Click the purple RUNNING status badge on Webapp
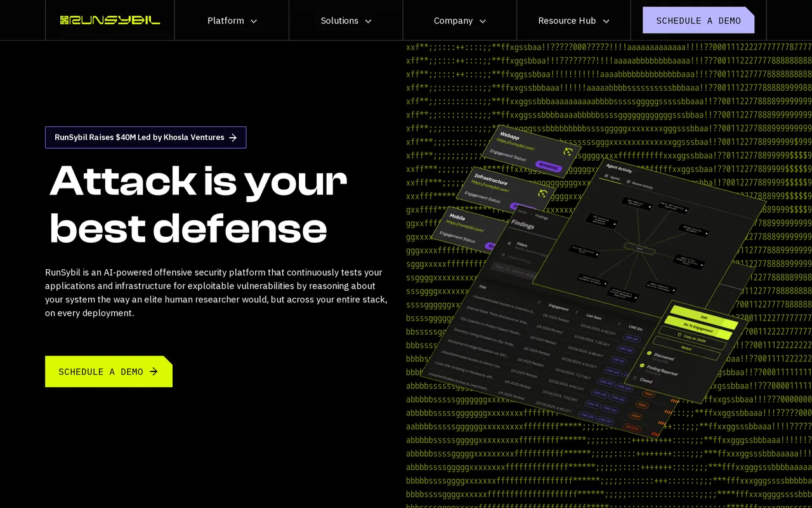Viewport: 812px width, 508px height. (549, 166)
